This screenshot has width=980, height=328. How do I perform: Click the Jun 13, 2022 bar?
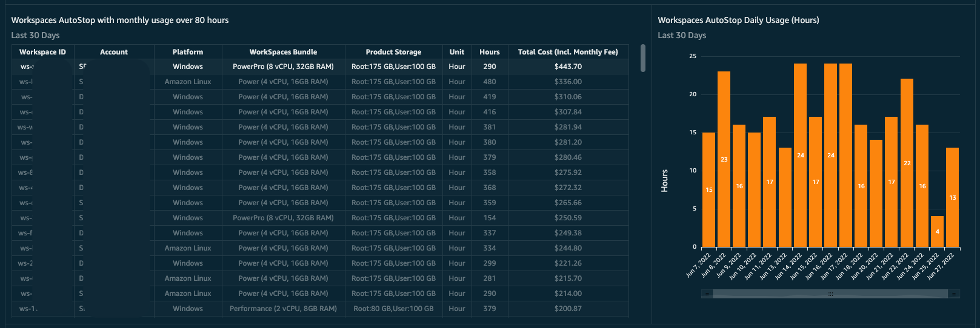785,197
